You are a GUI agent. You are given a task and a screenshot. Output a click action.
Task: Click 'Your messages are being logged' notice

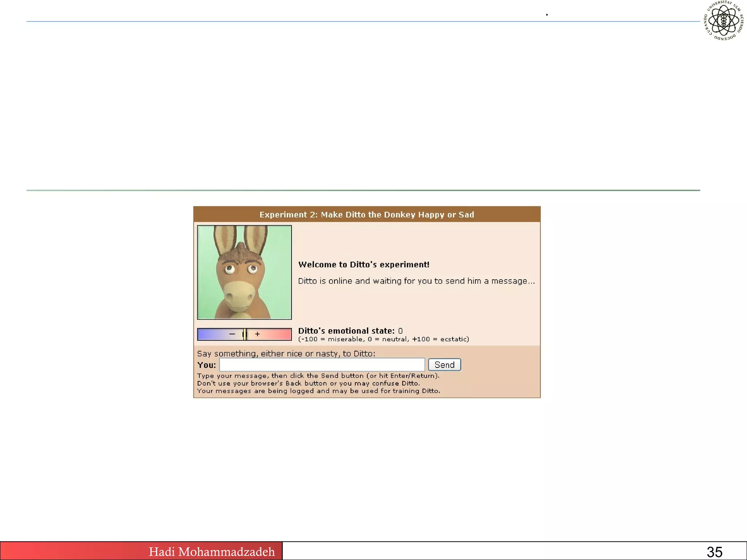(x=318, y=391)
